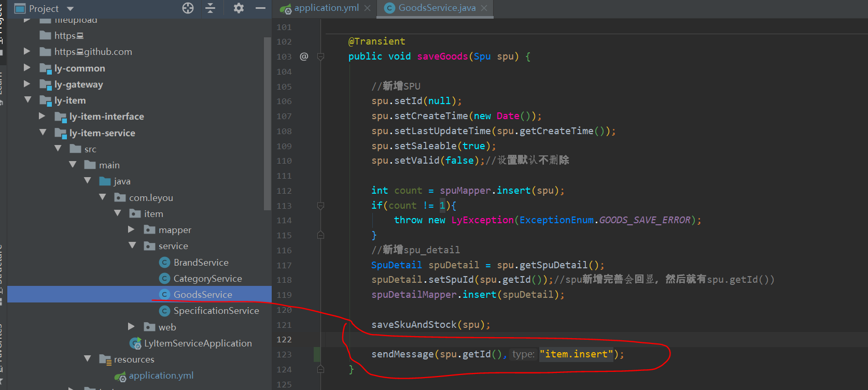868x390 pixels.
Task: Collapse the resources folder
Action: [x=88, y=358]
